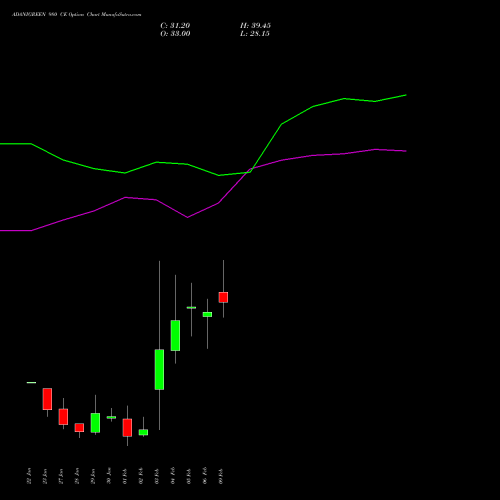Click the 29 Jan date label

click(93, 476)
